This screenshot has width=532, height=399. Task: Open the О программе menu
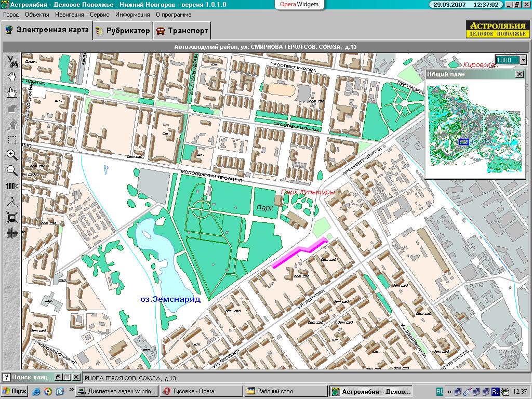[x=174, y=15]
